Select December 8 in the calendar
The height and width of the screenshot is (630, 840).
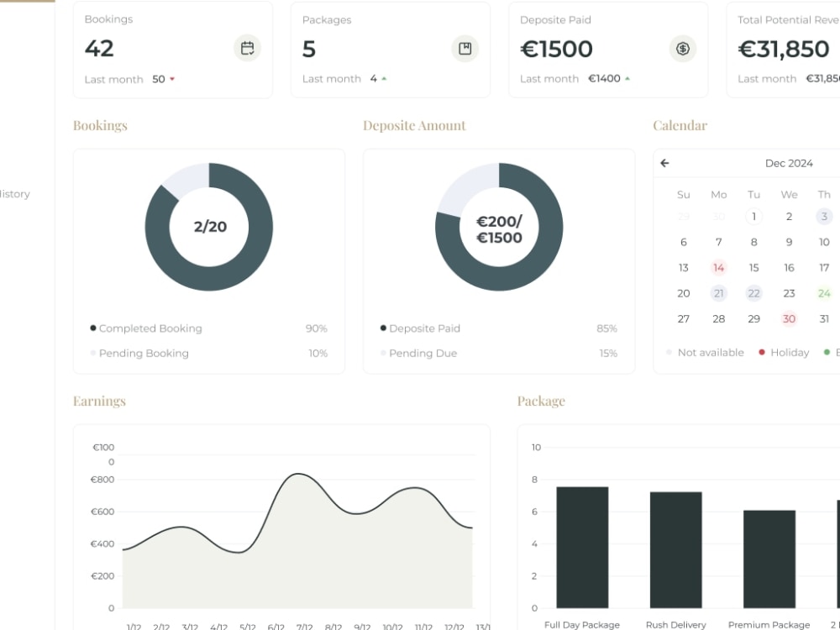(753, 242)
